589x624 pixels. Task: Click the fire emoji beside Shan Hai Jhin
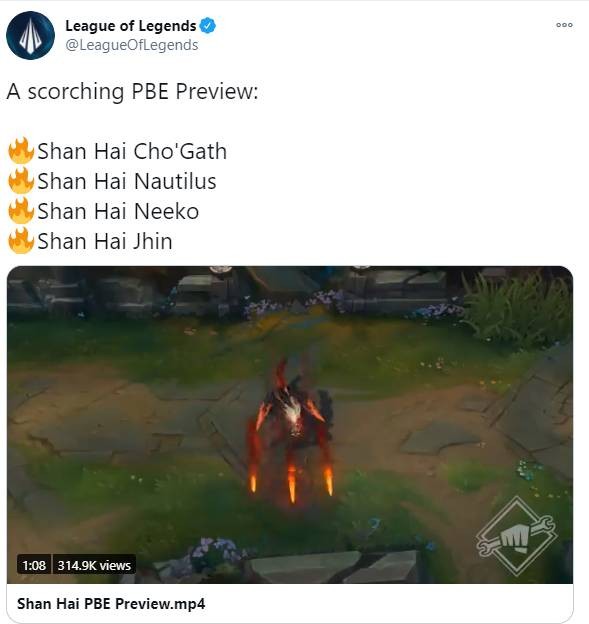point(21,241)
